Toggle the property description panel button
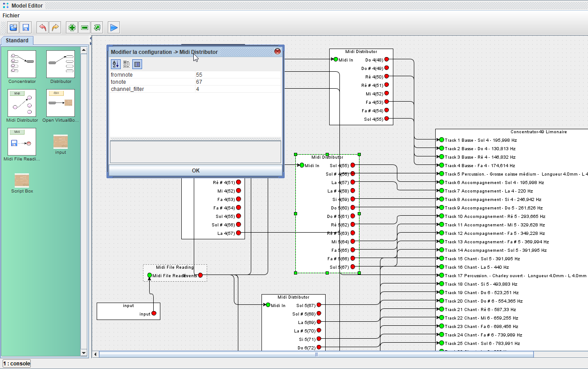 tap(137, 64)
